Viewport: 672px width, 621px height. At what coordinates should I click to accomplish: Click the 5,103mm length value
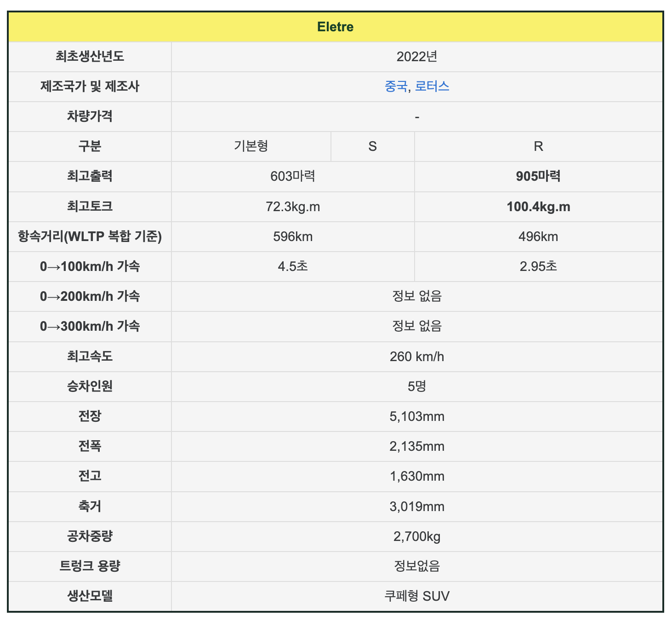pyautogui.click(x=417, y=416)
